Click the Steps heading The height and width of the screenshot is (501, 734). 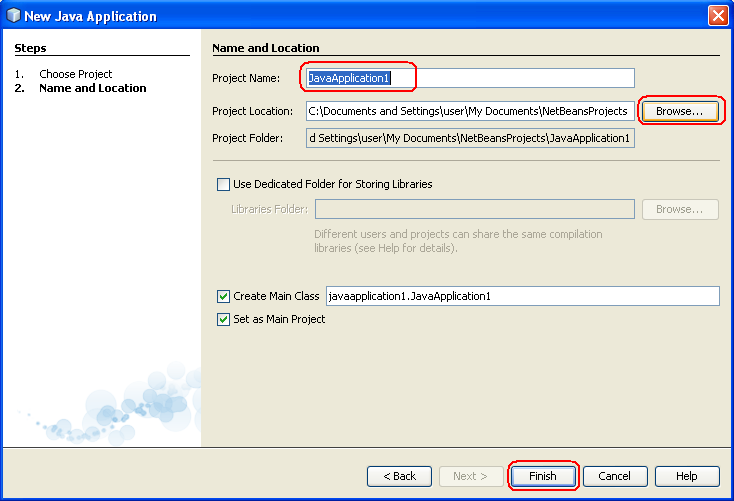[x=30, y=48]
